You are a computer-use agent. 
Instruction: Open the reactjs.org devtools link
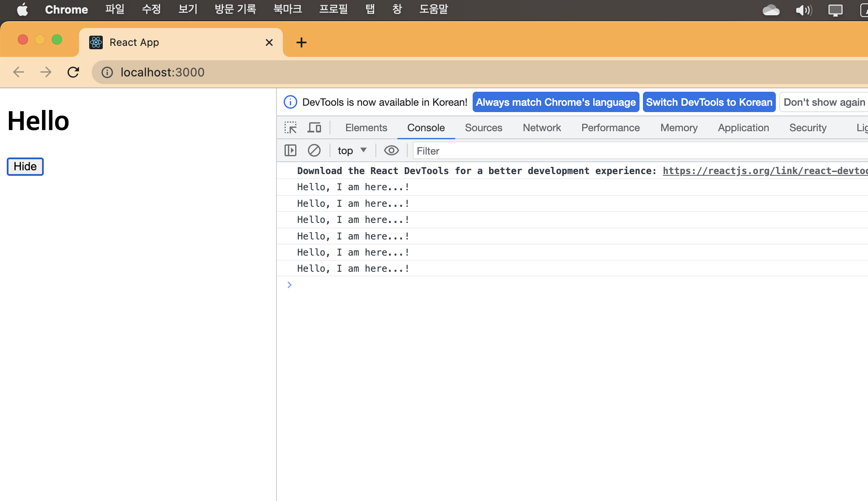pyautogui.click(x=764, y=171)
